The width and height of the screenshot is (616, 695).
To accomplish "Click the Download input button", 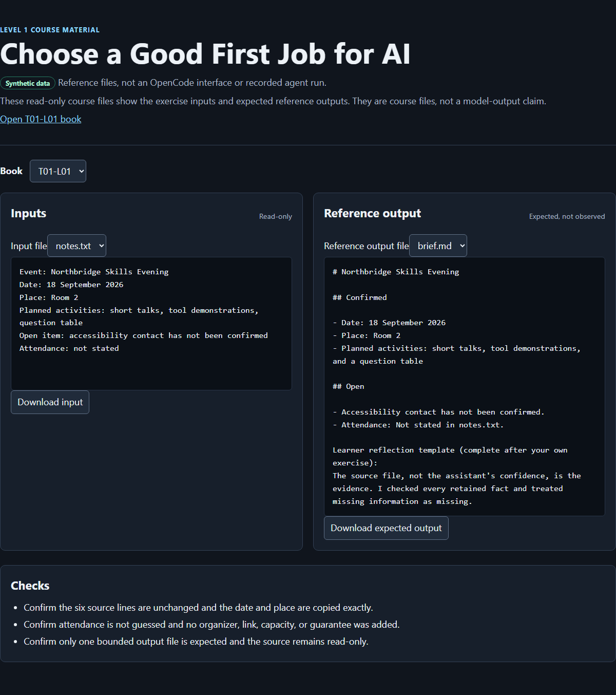I will [50, 402].
